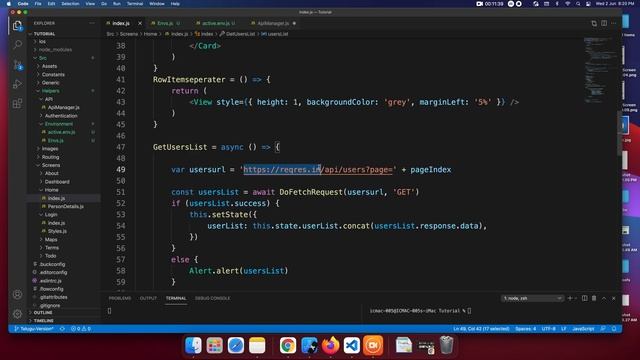
Task: Open PersonDetails.js in the explorer
Action: 66,207
